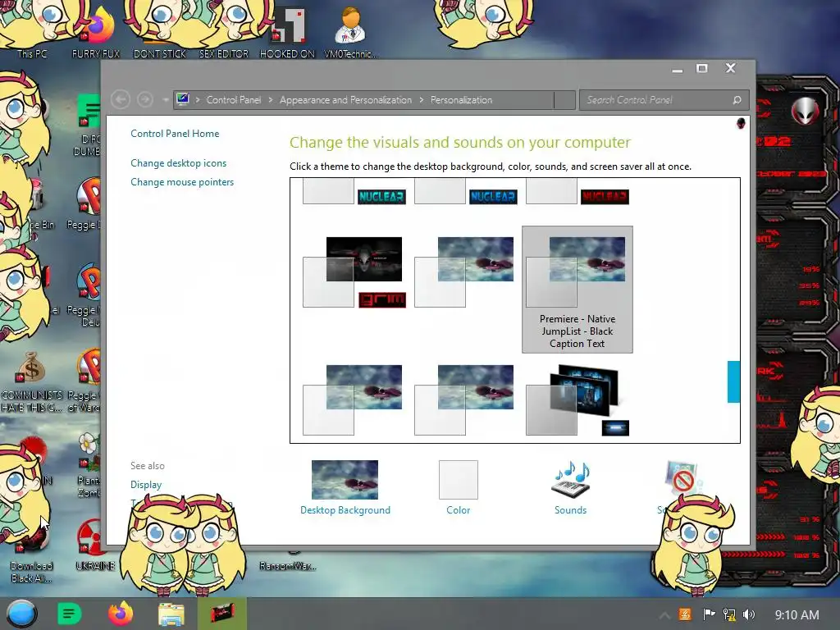840x630 pixels.
Task: Open the This PC desktop icon
Action: [x=32, y=32]
